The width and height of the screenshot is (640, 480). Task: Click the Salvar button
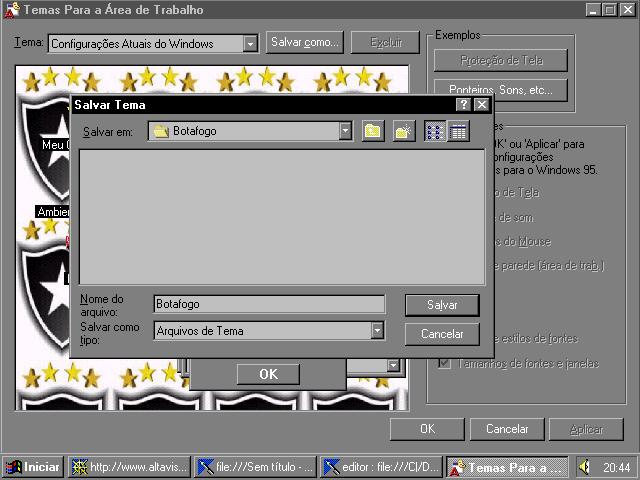[x=442, y=305]
